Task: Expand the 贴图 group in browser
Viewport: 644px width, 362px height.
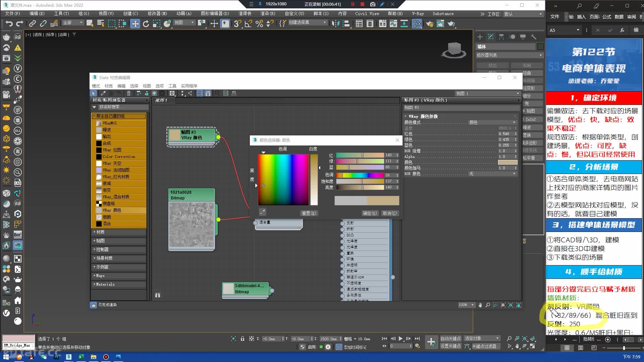Action: tap(119, 241)
